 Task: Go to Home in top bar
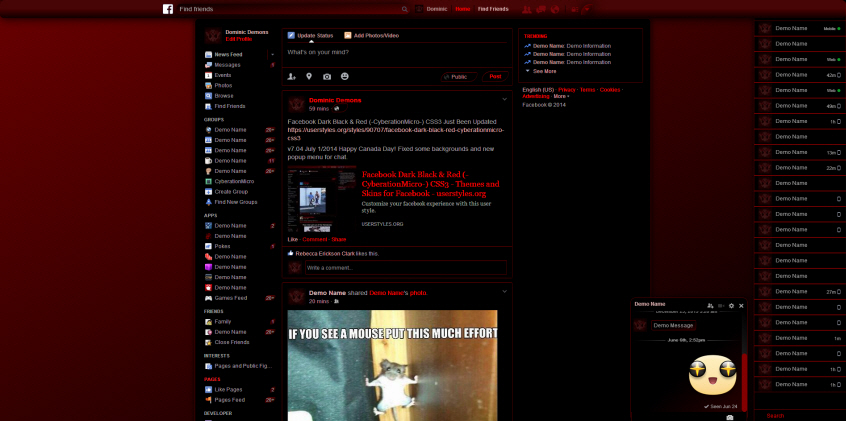462,9
